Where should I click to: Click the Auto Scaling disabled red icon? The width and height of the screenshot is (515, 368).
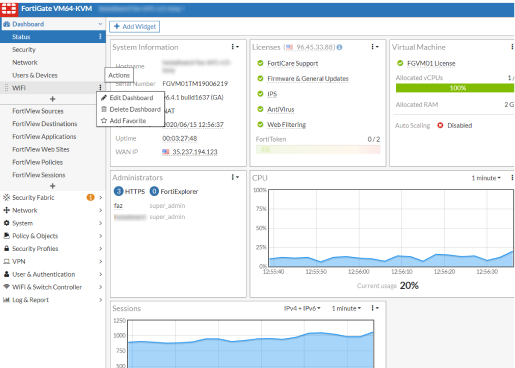pos(440,125)
